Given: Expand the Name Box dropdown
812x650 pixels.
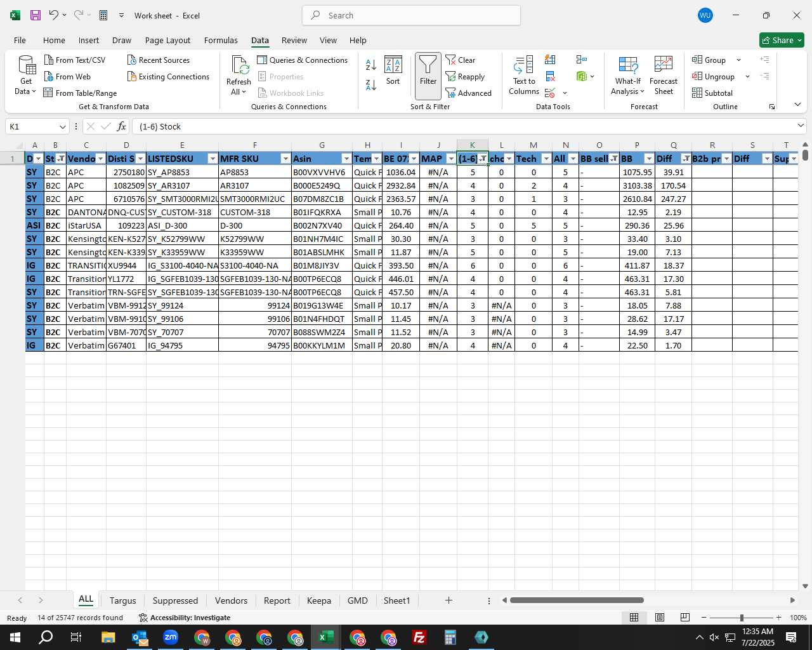Looking at the screenshot, I should tap(62, 126).
